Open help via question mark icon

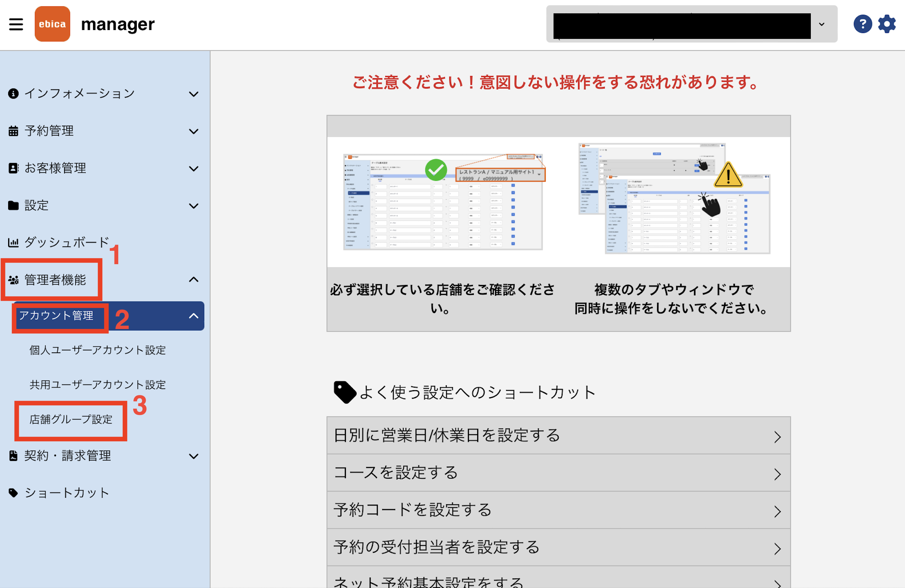[x=862, y=24]
